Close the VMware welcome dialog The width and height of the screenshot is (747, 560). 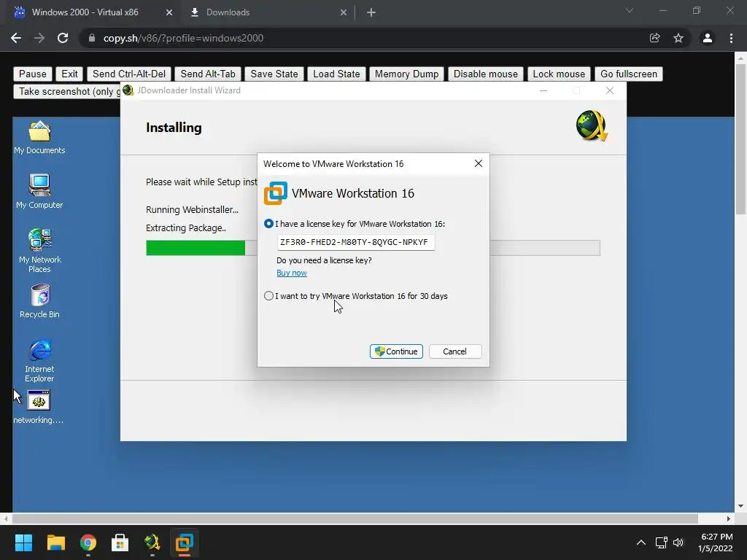click(479, 163)
